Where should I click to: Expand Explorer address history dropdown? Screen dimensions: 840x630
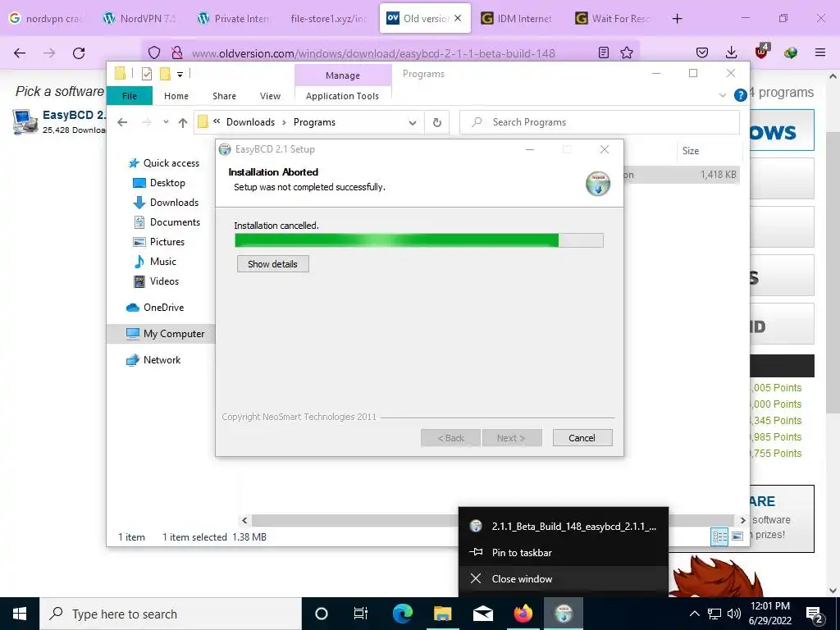coord(413,123)
